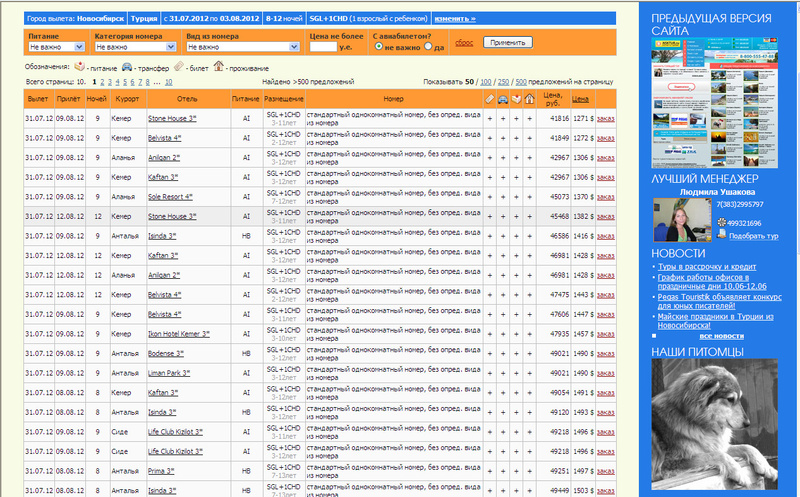Select the 'не важно' airfare radio button
This screenshot has width=800, height=497.
[378, 46]
